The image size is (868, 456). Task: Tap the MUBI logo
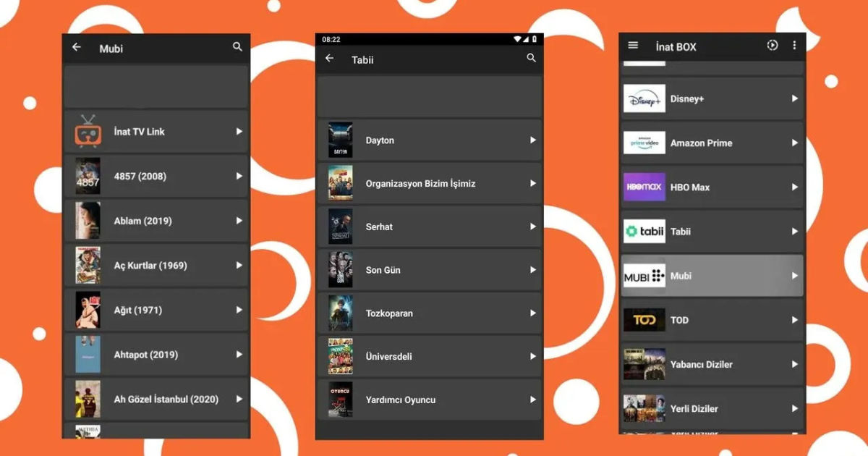click(x=644, y=276)
